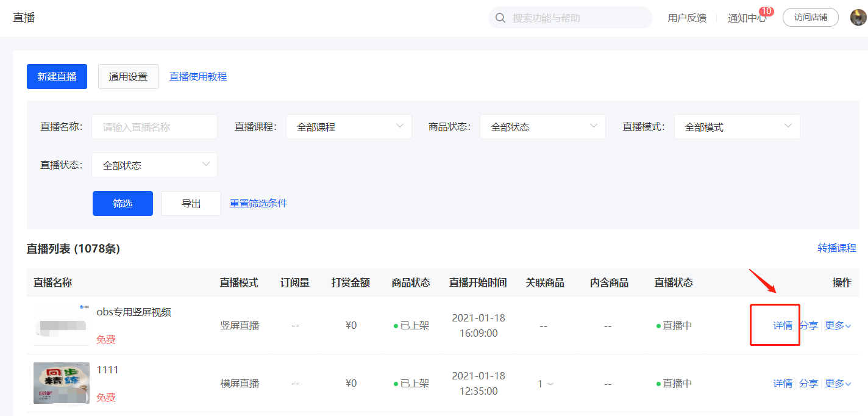Viewport: 868px width, 416px height.
Task: Expand the 商品状态 dropdown
Action: (542, 127)
